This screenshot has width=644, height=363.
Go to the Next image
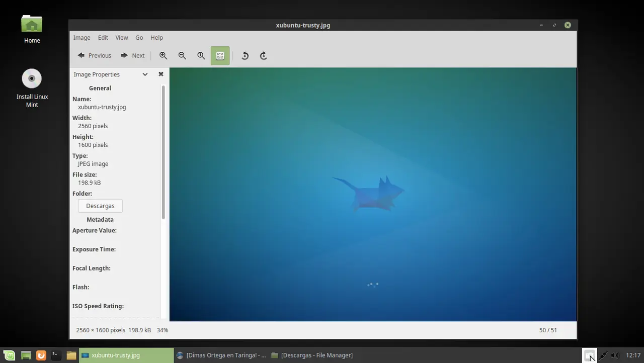click(x=133, y=56)
